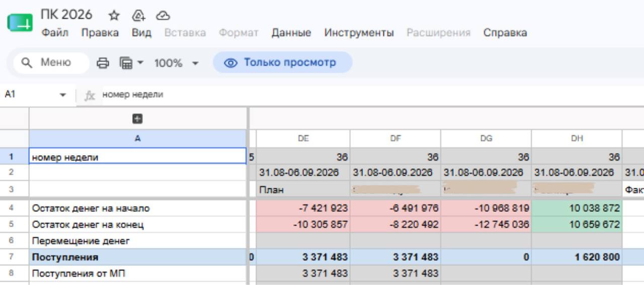Image resolution: width=644 pixels, height=285 pixels.
Task: Open the Формат menu
Action: point(238,33)
